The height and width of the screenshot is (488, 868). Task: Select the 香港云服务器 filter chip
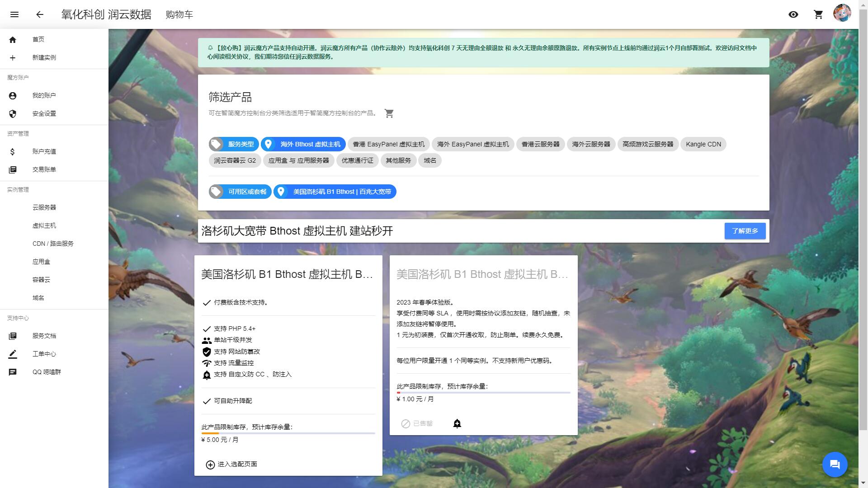(x=541, y=144)
